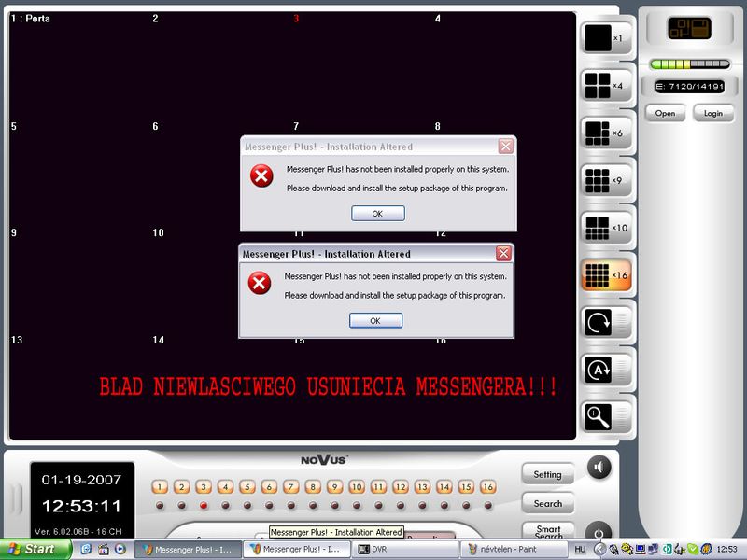Viewport: 747px width, 560px height.
Task: Select channel 11 button
Action: tap(379, 486)
